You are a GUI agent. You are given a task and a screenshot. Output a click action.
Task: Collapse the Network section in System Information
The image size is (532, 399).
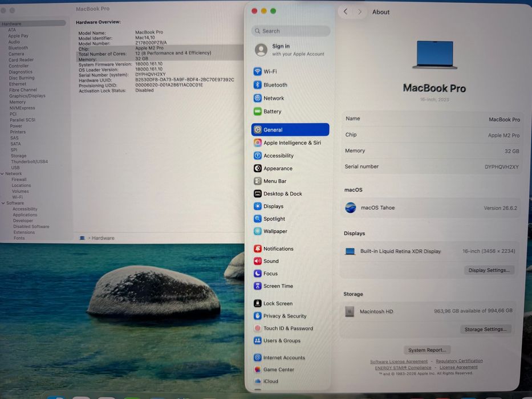(x=3, y=174)
